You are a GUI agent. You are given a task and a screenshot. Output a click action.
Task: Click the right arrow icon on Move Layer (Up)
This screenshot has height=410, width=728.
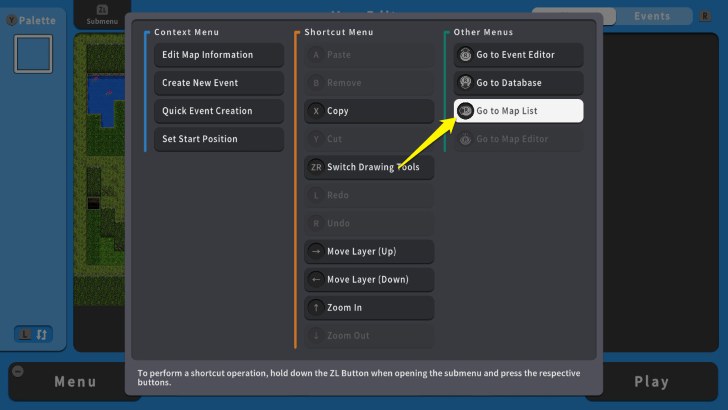[316, 251]
